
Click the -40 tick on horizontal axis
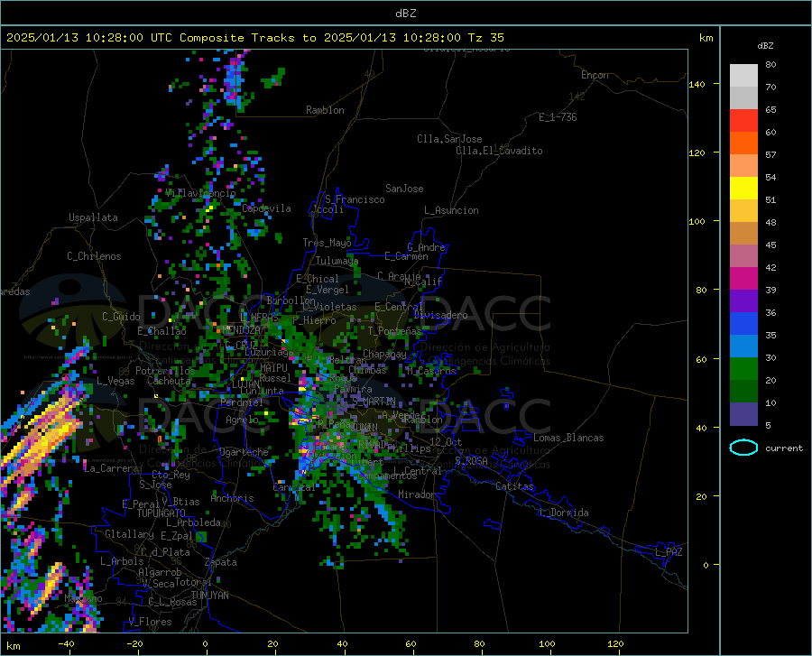pos(66,644)
